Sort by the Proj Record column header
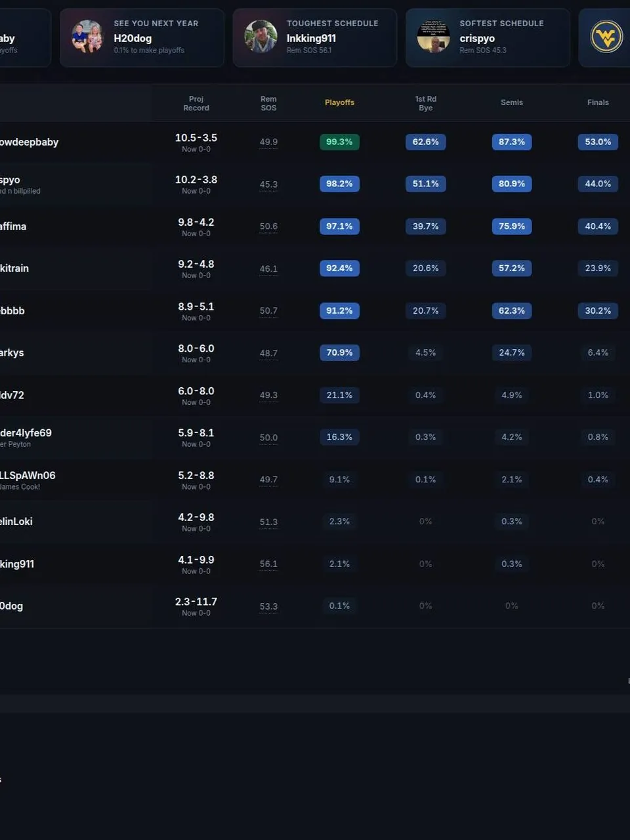Screen dimensions: 630x840 tap(196, 103)
